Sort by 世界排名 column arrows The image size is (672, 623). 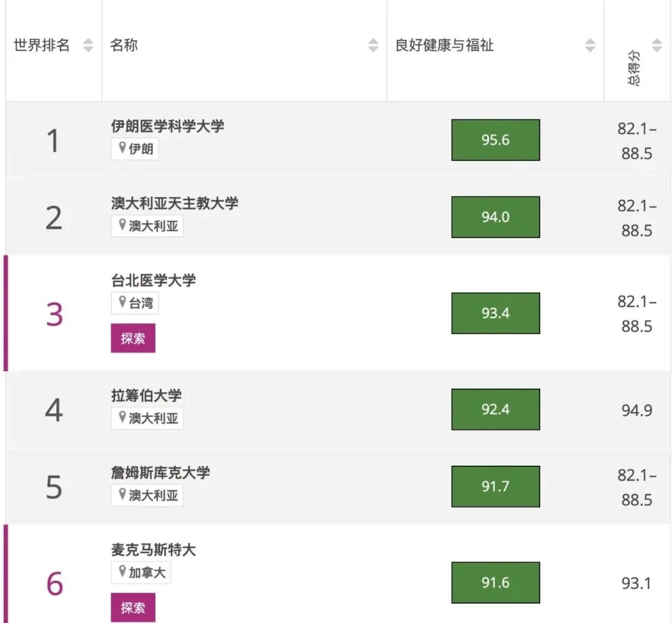(88, 45)
